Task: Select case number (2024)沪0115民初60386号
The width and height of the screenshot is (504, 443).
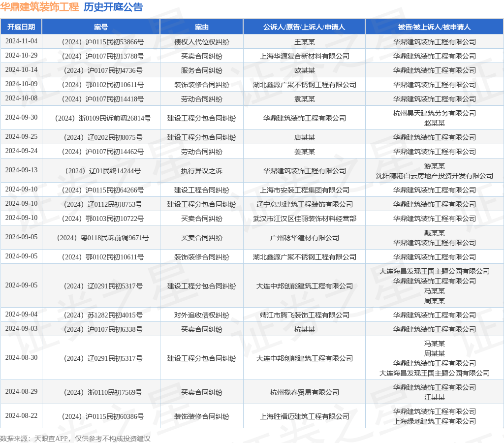Action: click(103, 416)
